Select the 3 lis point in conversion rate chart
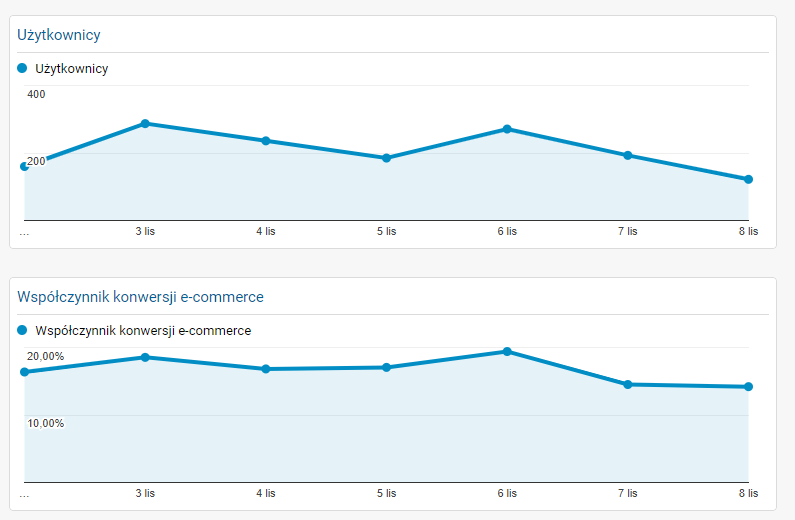The height and width of the screenshot is (520, 795). 145,357
